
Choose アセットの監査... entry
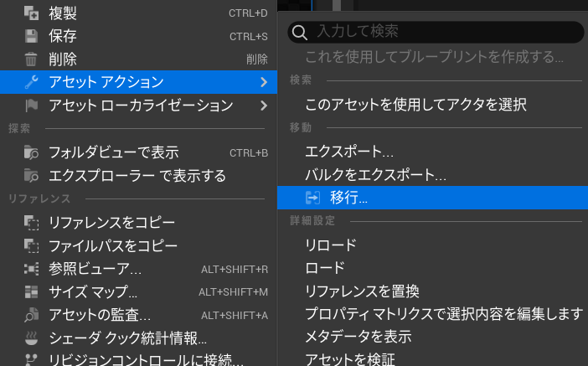138,315
